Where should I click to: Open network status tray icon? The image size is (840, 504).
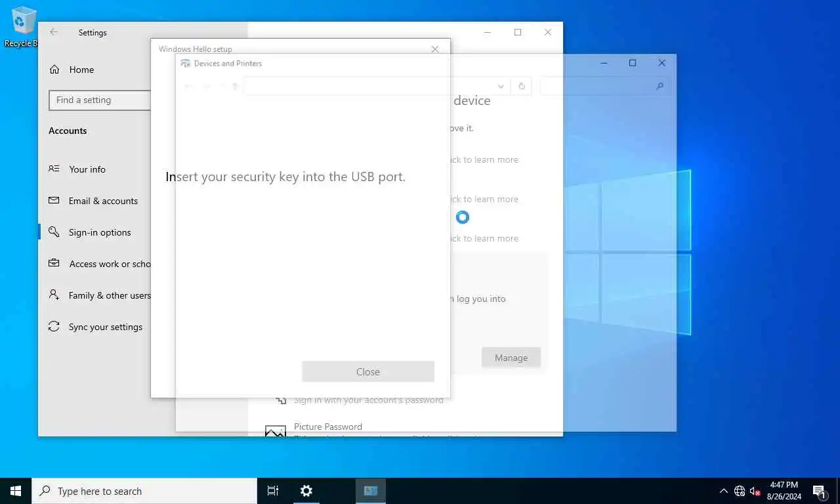(x=740, y=491)
